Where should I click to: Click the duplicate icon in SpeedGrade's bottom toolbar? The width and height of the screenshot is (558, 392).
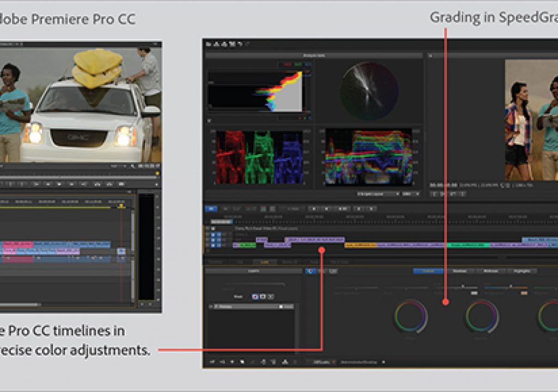click(x=242, y=362)
